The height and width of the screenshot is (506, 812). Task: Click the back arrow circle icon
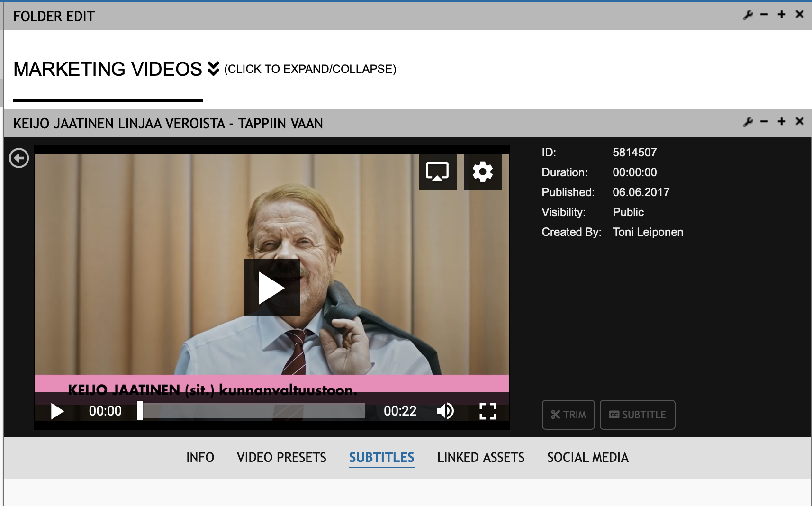19,158
